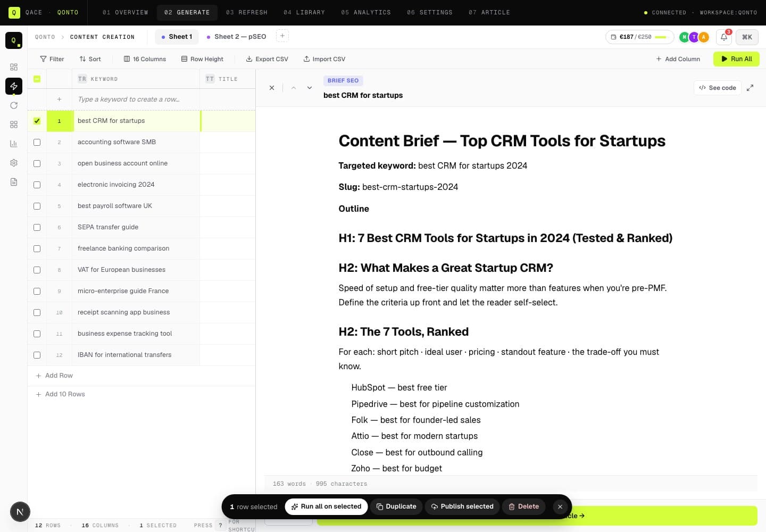Open the 04 Library tab
Viewport: 766px width, 532px height.
304,12
